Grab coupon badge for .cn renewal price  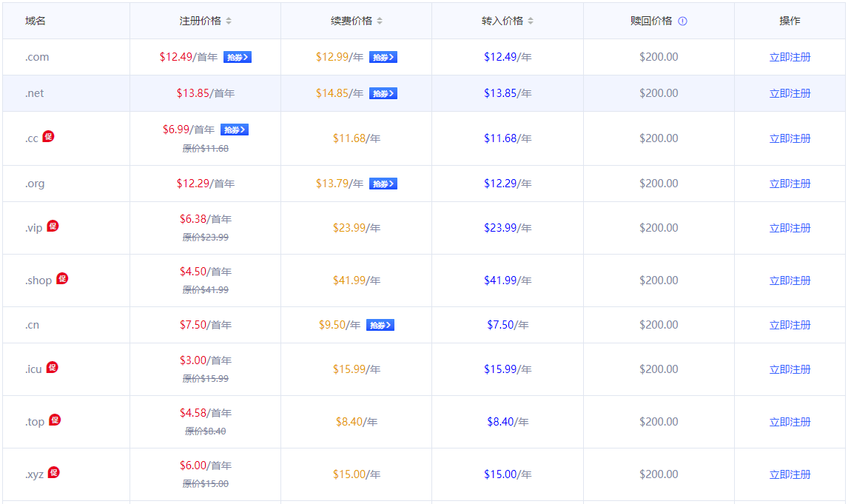point(380,325)
